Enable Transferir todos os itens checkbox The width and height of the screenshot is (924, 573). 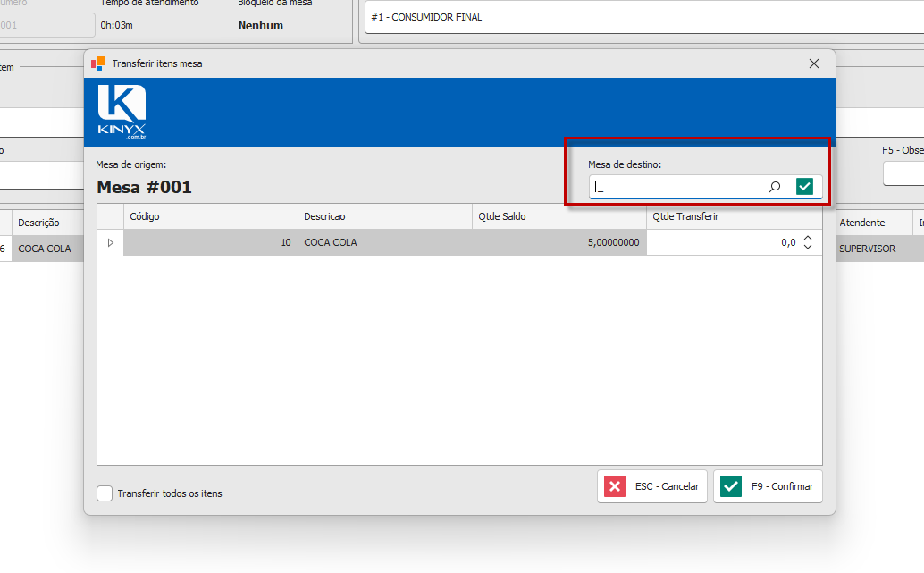[105, 493]
